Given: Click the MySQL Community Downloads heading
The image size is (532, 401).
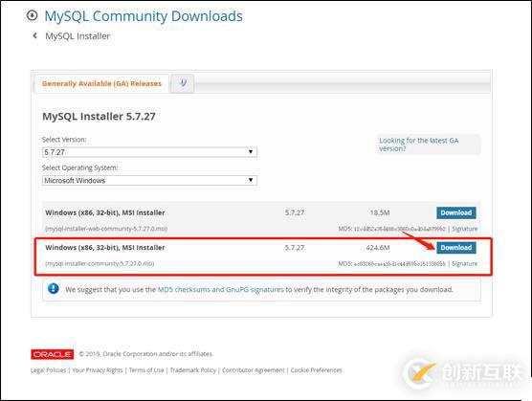Looking at the screenshot, I should (144, 16).
